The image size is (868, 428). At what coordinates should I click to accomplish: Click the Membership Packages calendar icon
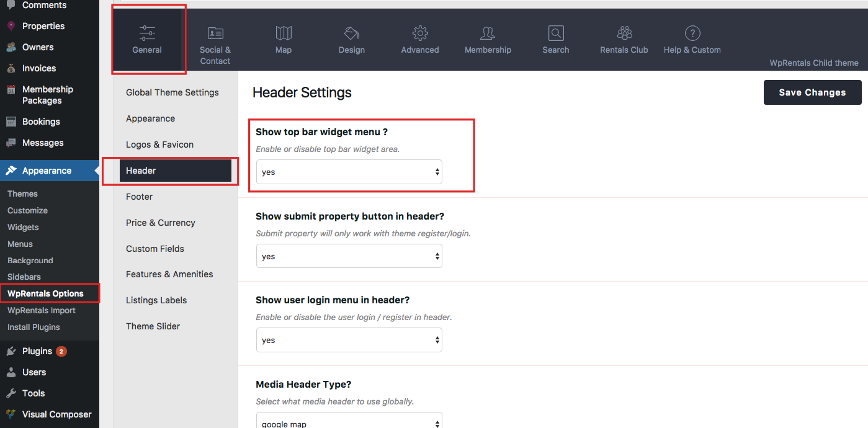pos(11,89)
